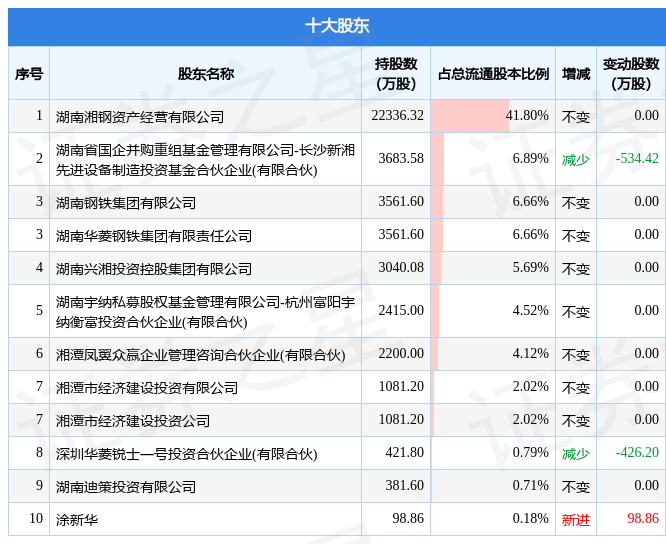The height and width of the screenshot is (544, 666).
Task: Select the 占总流通股本比例 column header
Action: (493, 74)
